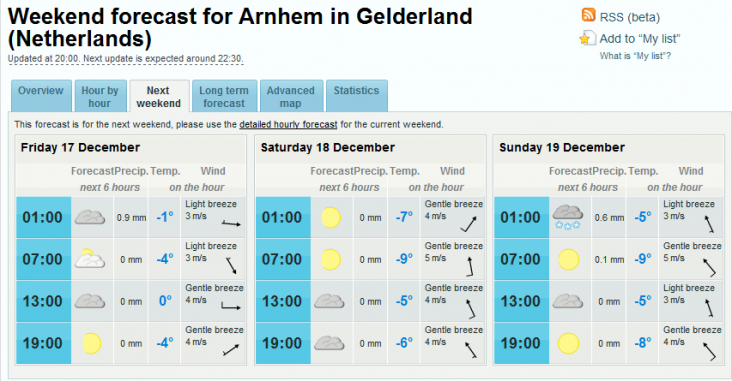Click the Sunday 19 December heading
The image size is (732, 381).
tap(562, 148)
